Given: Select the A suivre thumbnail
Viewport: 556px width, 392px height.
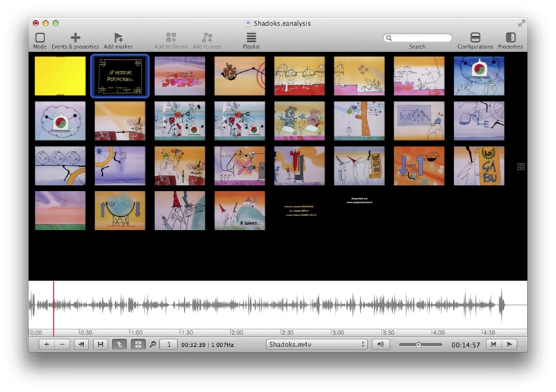Looking at the screenshot, I should (240, 211).
